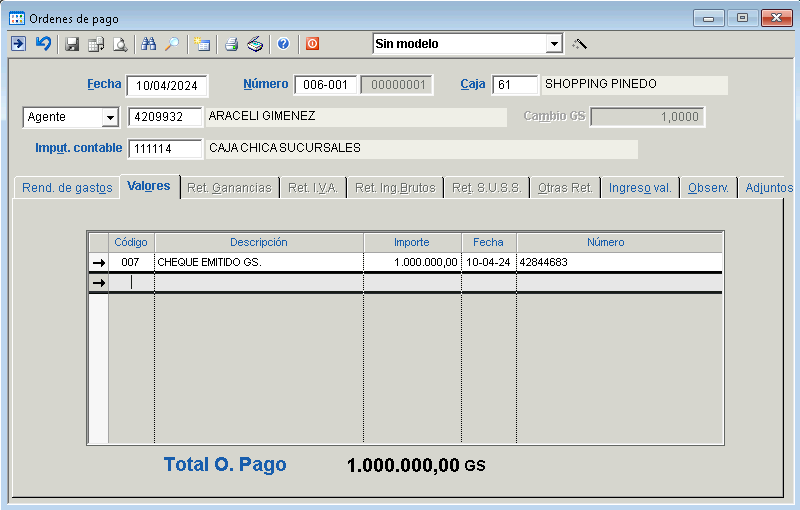
Task: Click the Fecha field showing 10/04/2024
Action: coord(165,86)
